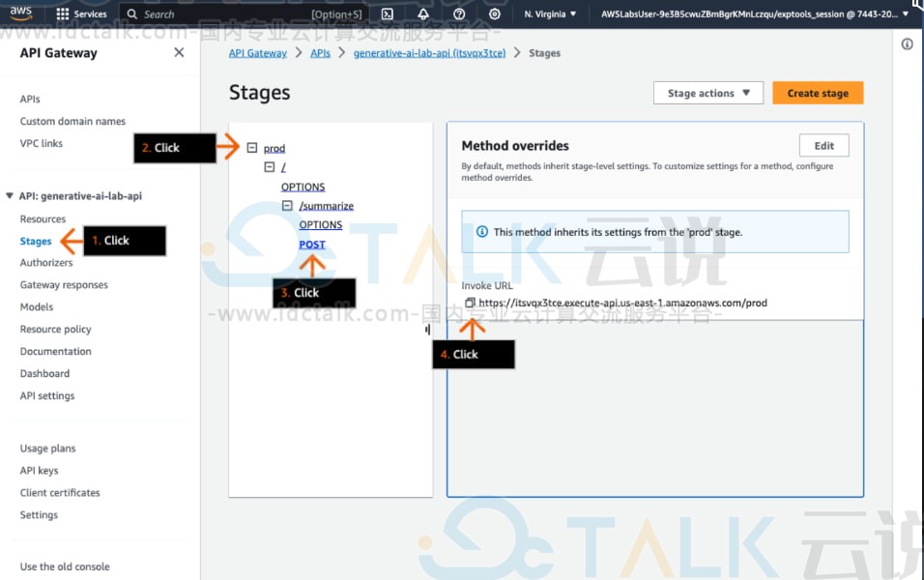Open Usage plans
This screenshot has width=924, height=580.
(47, 448)
